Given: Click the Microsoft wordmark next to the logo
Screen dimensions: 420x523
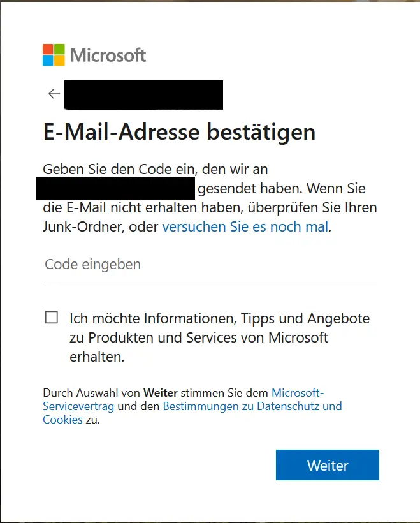Looking at the screenshot, I should click(108, 55).
